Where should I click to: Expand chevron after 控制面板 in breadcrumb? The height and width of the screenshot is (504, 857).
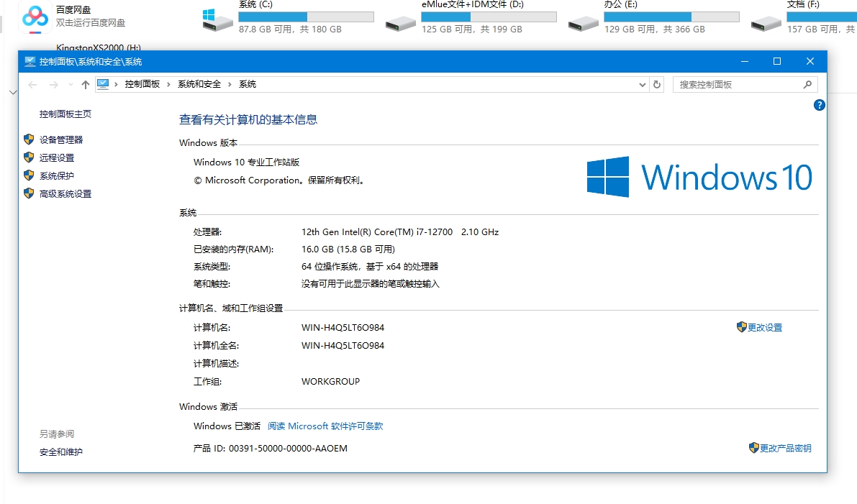point(168,84)
